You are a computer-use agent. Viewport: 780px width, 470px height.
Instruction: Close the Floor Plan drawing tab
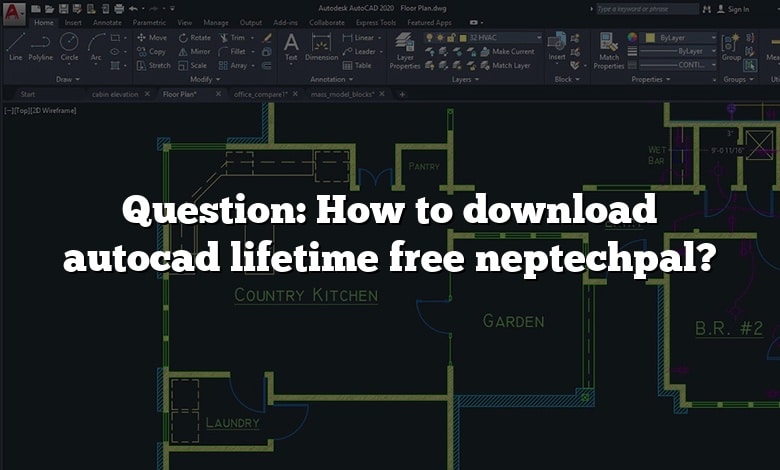pos(218,94)
